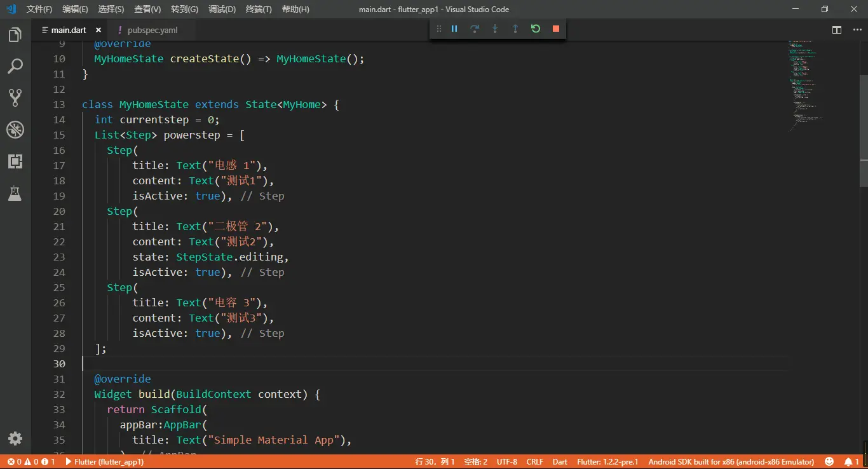The width and height of the screenshot is (868, 469).
Task: Click the Flutter: 1.2.2-pre.1 version indicator
Action: (607, 462)
